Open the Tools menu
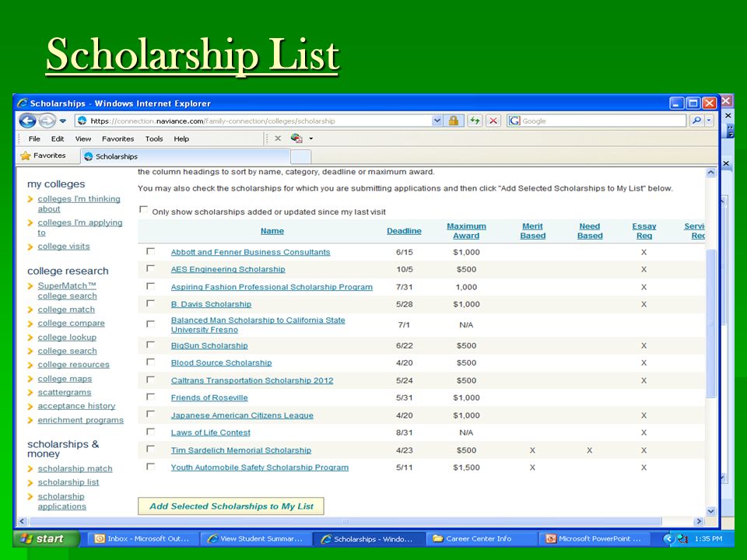Screen dimensions: 747x560 [x=154, y=139]
